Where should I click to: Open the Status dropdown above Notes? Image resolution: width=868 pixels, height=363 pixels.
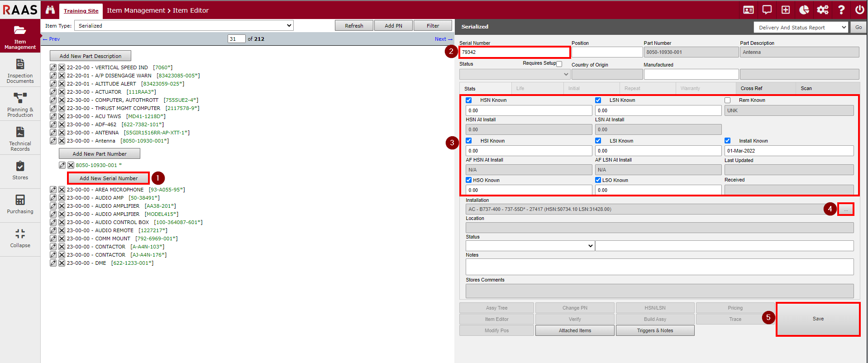click(x=529, y=246)
